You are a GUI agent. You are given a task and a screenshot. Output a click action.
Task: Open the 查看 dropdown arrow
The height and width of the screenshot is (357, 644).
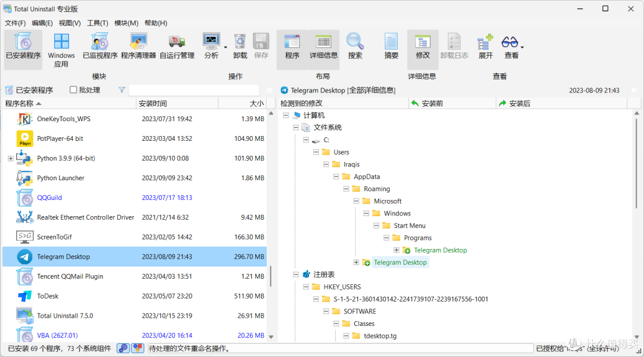click(522, 47)
